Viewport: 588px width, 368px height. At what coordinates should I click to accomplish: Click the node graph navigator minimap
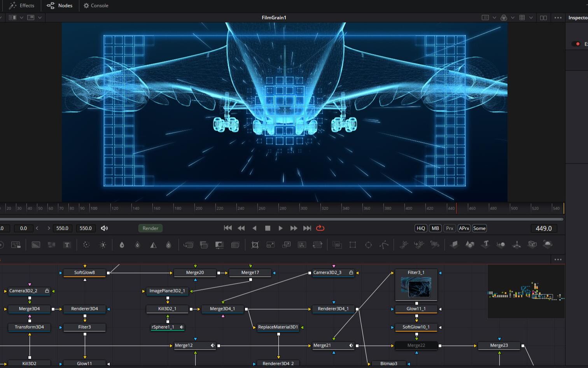click(x=526, y=291)
